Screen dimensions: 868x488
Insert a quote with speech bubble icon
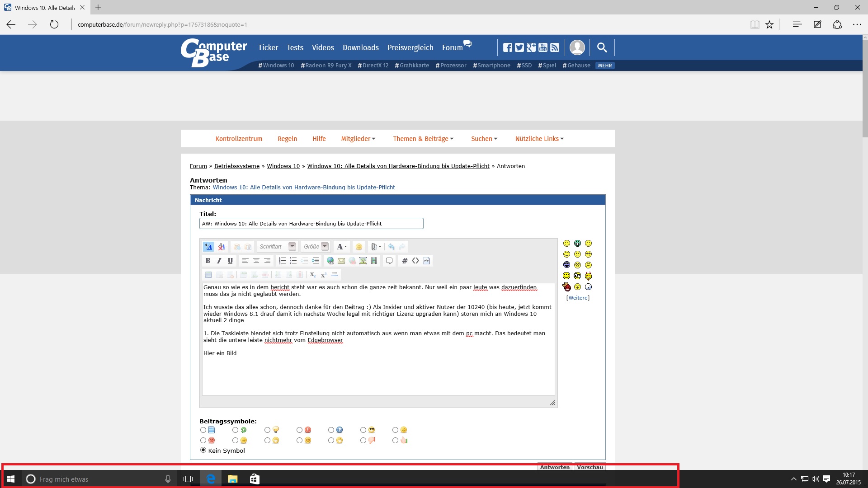tap(389, 261)
